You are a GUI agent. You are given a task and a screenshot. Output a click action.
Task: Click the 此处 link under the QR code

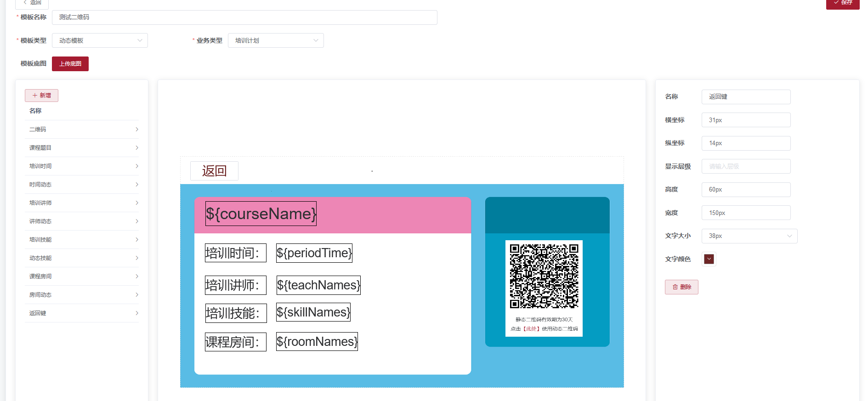(x=531, y=329)
